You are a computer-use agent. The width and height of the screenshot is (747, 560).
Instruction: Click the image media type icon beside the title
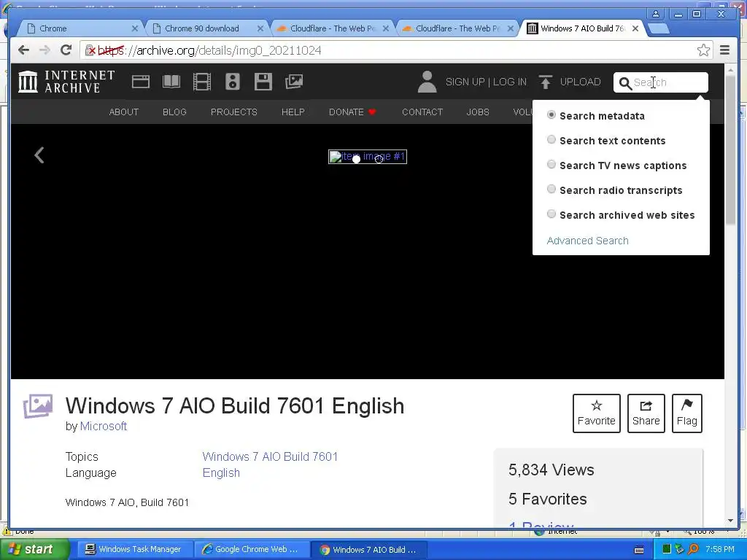(x=38, y=405)
